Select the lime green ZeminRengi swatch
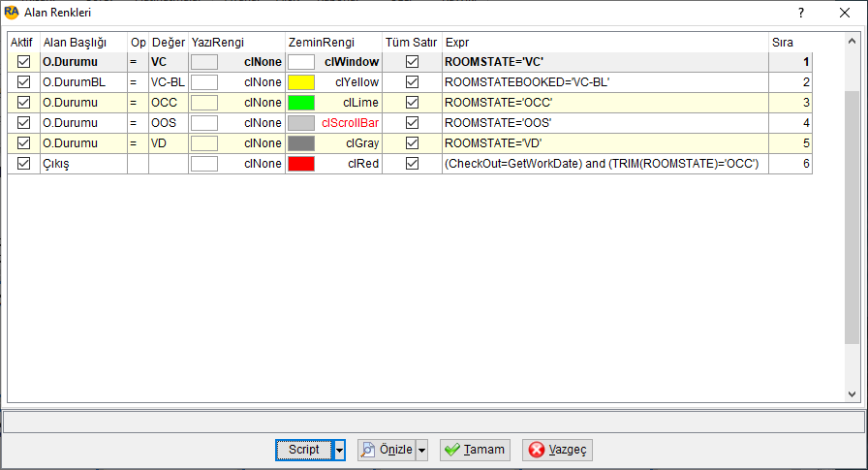 301,103
